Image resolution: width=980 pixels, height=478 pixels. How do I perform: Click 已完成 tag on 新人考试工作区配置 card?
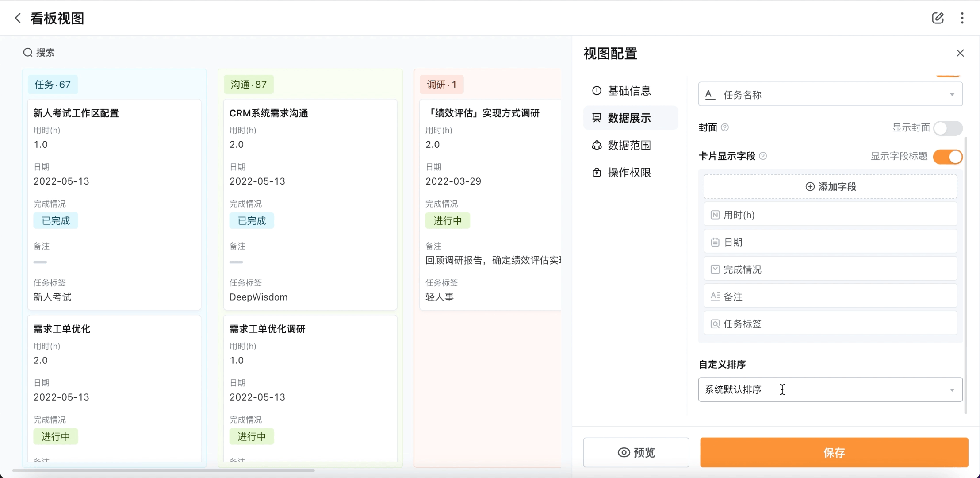[x=56, y=221]
